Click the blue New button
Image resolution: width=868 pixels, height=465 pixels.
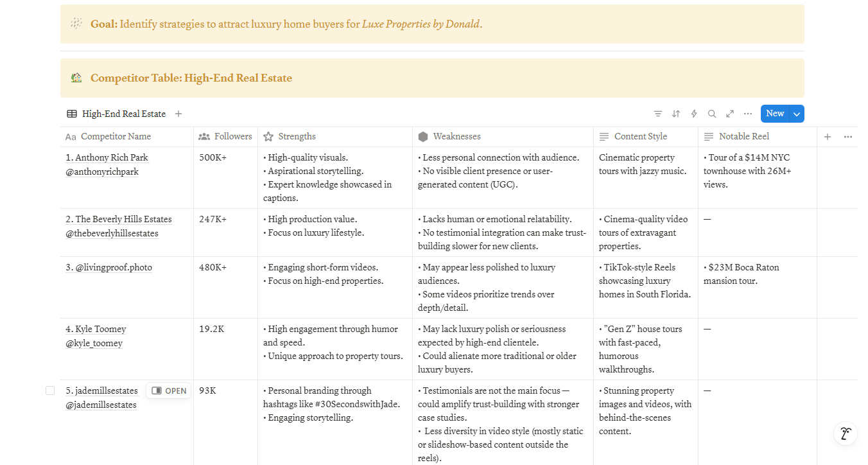775,114
